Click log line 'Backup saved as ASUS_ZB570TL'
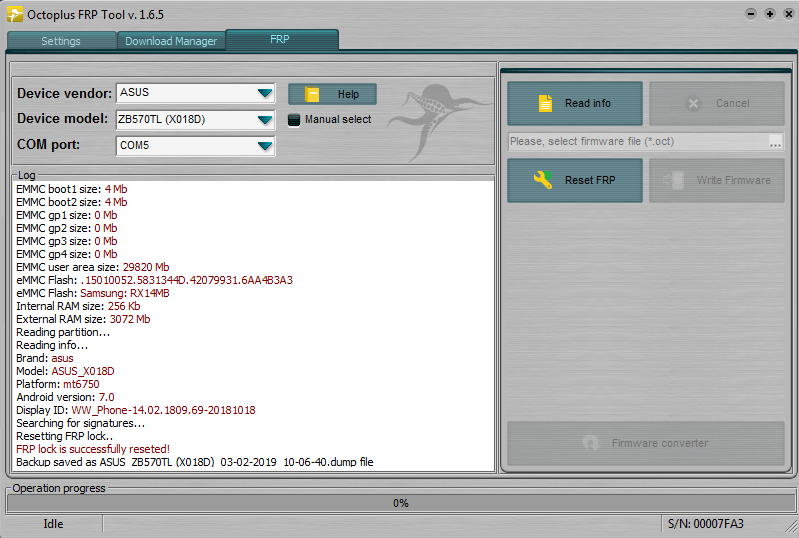 click(195, 462)
